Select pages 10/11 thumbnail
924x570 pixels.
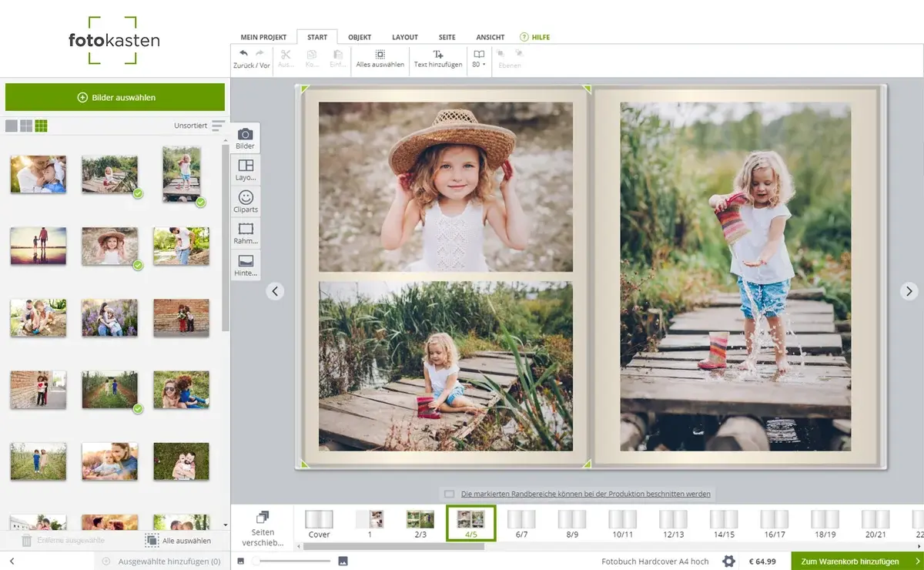click(x=622, y=524)
